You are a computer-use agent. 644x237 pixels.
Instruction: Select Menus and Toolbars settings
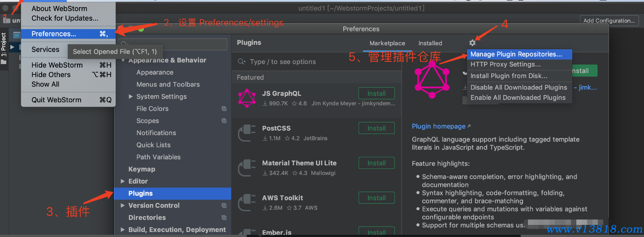(168, 85)
